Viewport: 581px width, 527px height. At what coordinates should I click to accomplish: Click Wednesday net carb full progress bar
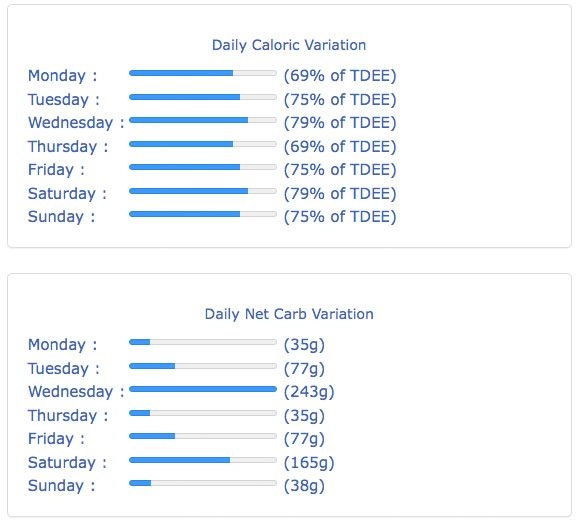[203, 389]
